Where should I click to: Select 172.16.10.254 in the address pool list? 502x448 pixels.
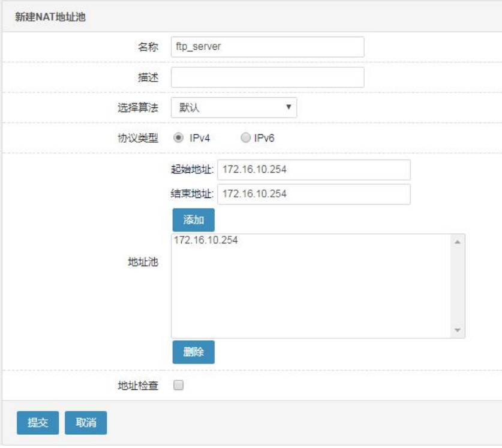[x=206, y=240]
